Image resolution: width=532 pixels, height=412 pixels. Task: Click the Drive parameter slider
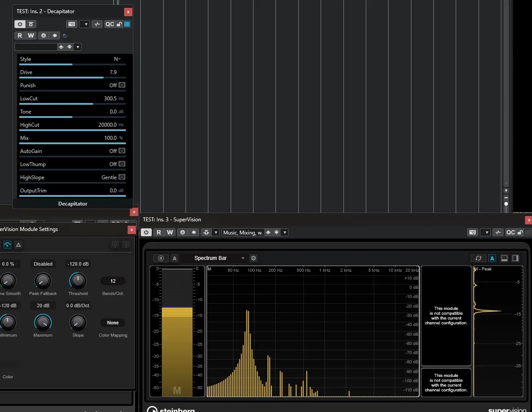click(x=72, y=78)
